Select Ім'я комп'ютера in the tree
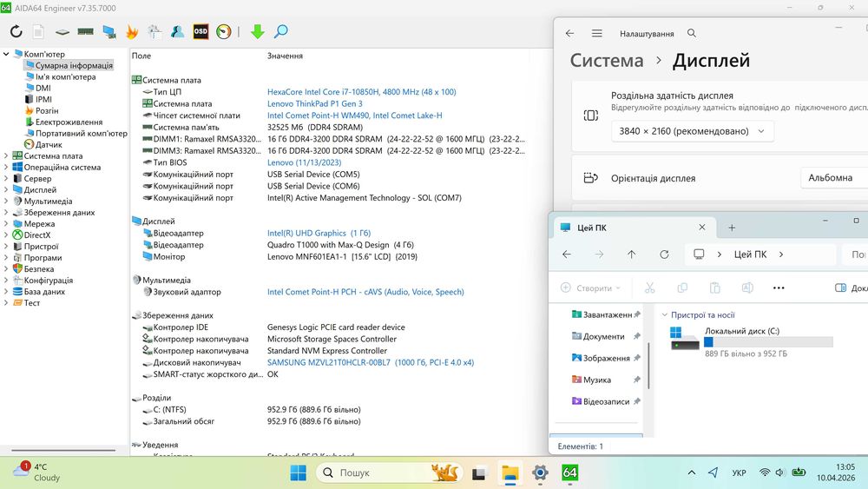 65,77
